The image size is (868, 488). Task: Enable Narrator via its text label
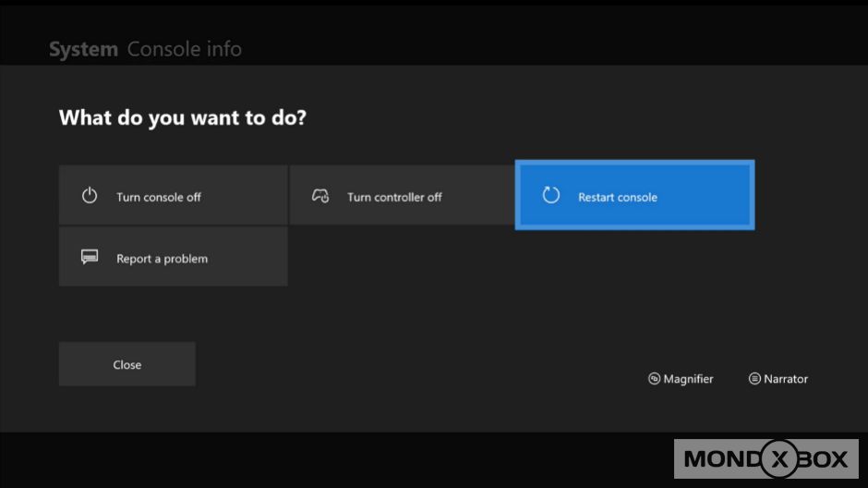[785, 379]
